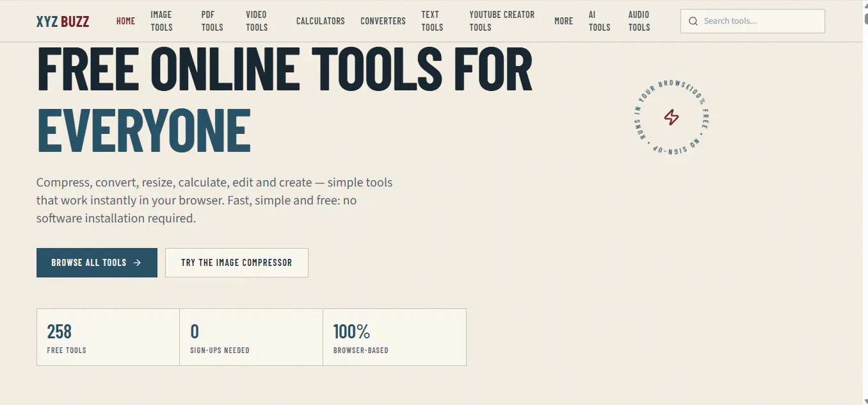Open the Video Tools menu
The height and width of the screenshot is (405, 868).
tap(257, 21)
